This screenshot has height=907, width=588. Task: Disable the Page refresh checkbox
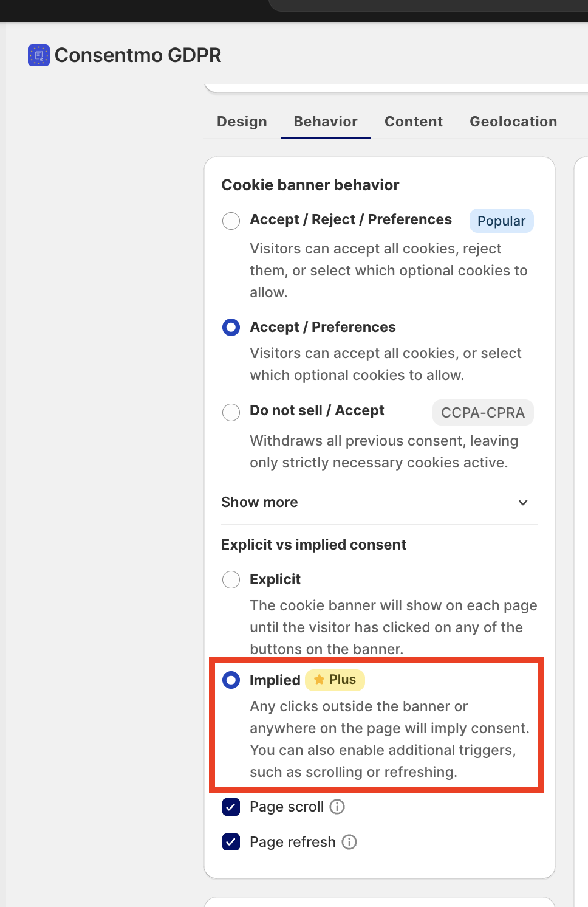(x=231, y=842)
